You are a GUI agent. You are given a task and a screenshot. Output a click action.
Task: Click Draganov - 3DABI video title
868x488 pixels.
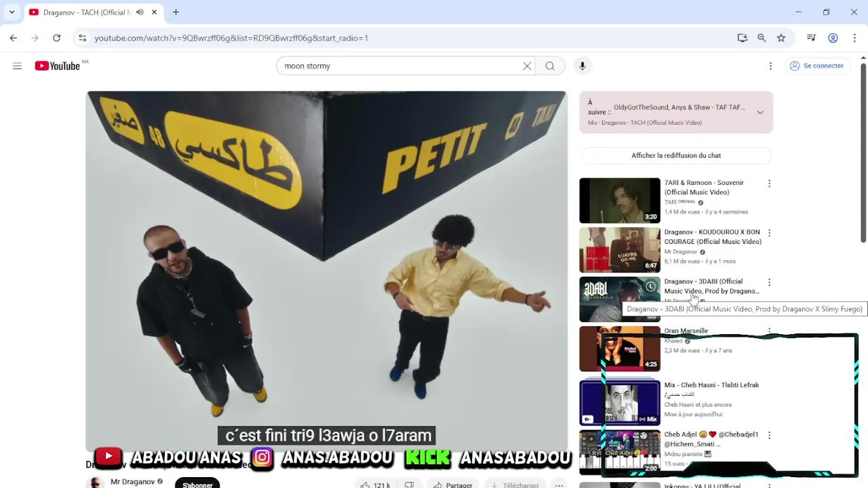click(711, 286)
